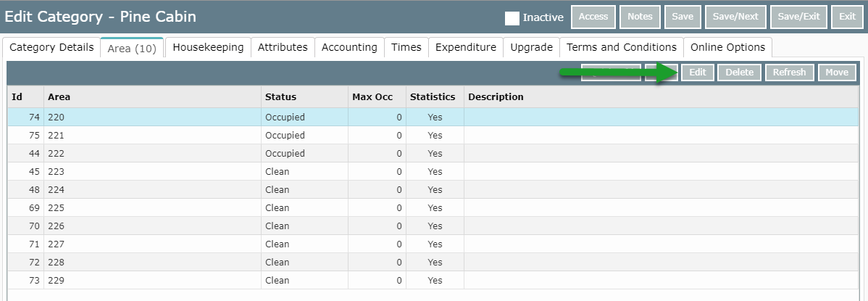Click the Save/Exit button

click(x=798, y=17)
